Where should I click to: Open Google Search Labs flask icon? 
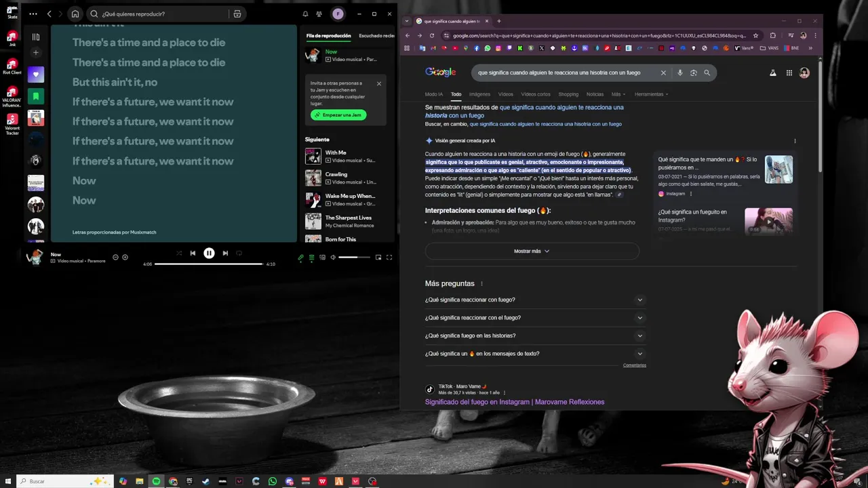pyautogui.click(x=772, y=73)
